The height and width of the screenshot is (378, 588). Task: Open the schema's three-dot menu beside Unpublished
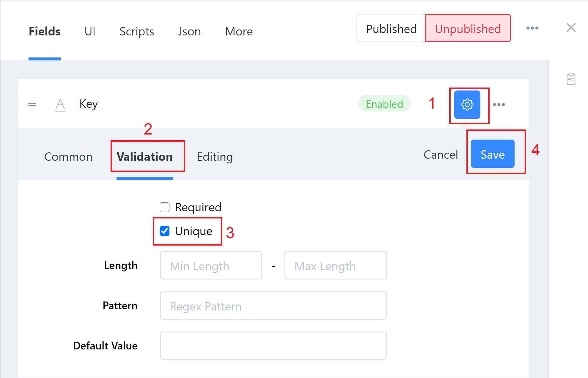(532, 28)
